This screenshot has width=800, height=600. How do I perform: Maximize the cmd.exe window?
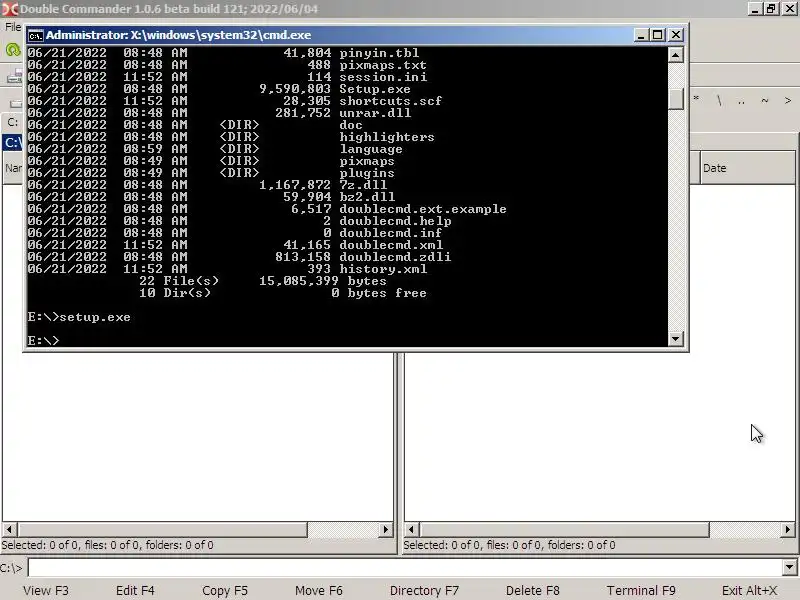coord(658,35)
